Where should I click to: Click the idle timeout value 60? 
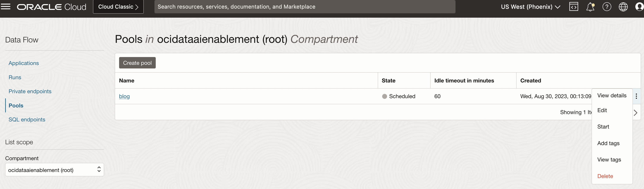coord(437,96)
